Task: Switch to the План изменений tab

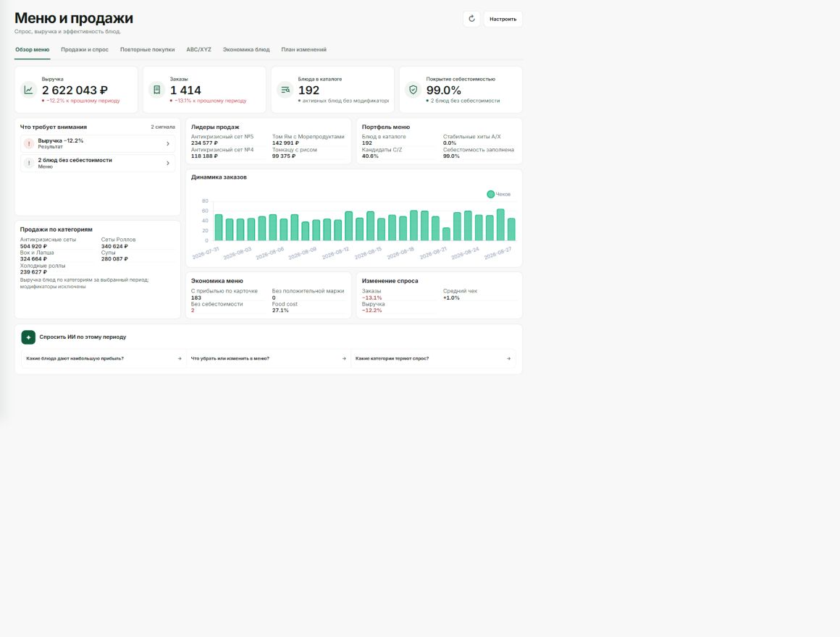Action: pos(303,50)
